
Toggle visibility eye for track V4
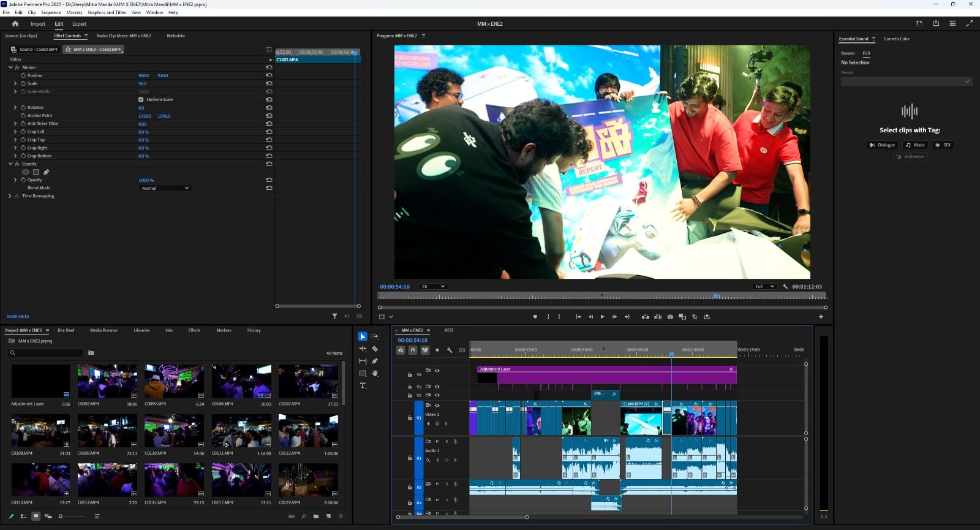(437, 370)
